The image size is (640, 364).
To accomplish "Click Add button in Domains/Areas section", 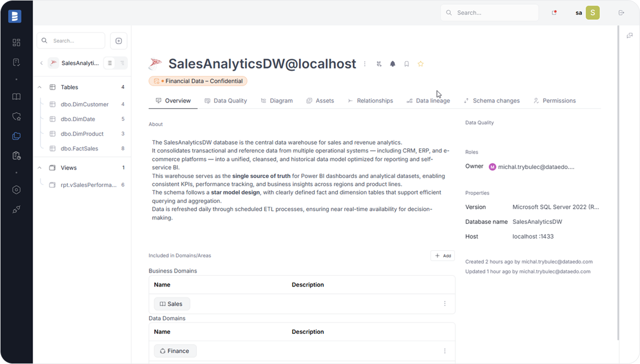I will pyautogui.click(x=443, y=256).
